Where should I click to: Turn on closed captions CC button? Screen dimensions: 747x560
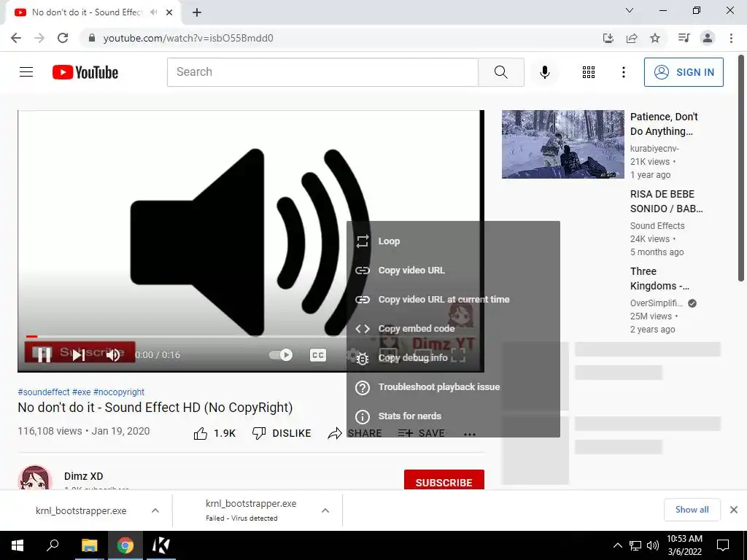(x=318, y=355)
